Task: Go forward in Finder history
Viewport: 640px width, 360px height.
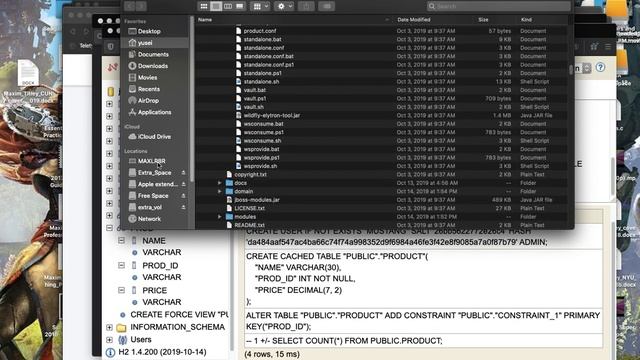Action: point(141,6)
